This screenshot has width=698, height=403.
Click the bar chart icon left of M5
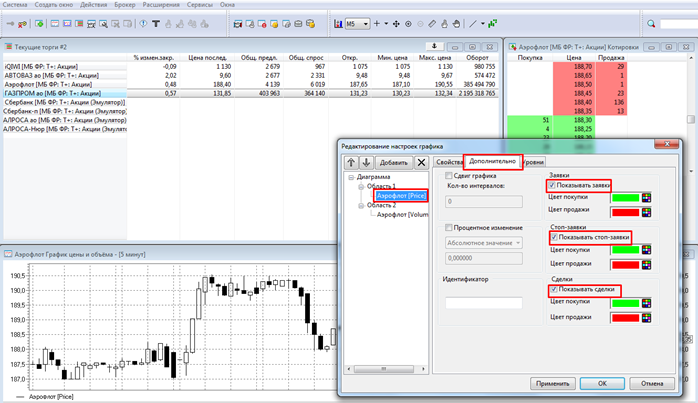tap(338, 24)
